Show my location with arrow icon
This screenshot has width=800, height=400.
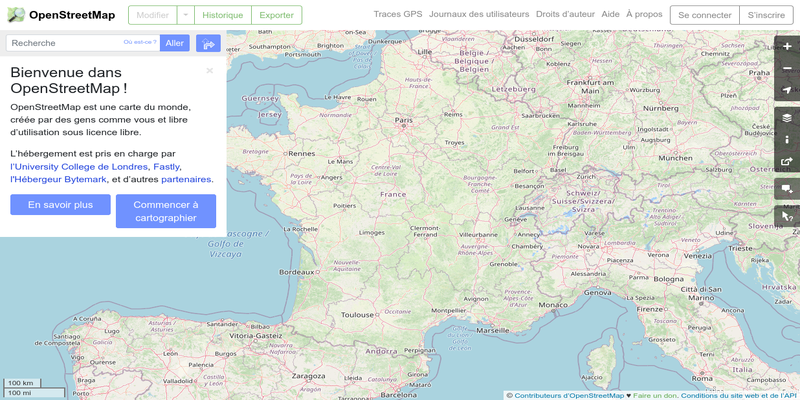[x=787, y=90]
